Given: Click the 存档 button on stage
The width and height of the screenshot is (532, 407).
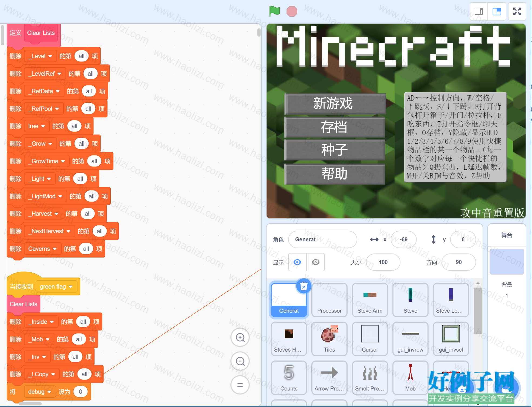Looking at the screenshot, I should [x=335, y=127].
